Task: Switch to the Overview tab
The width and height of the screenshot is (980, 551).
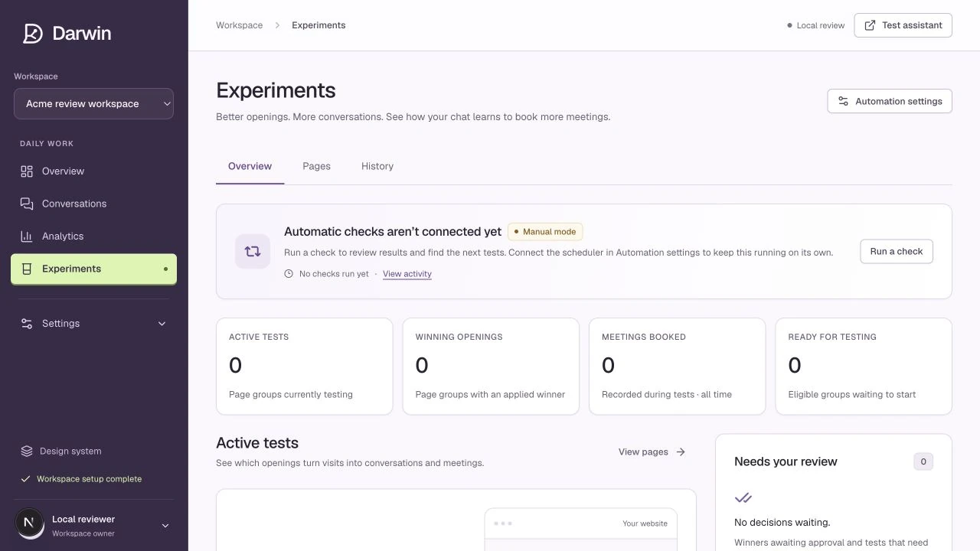Action: [x=250, y=166]
